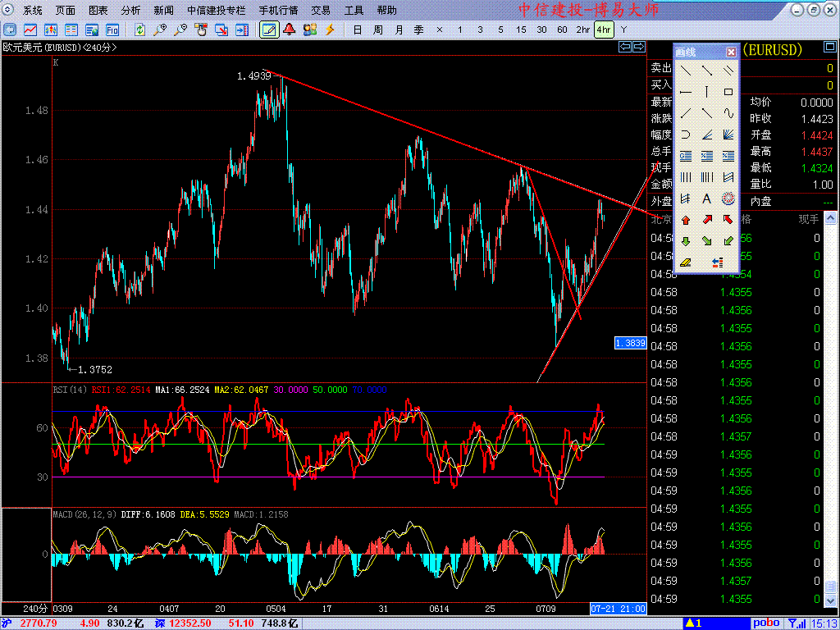Viewport: 840px width, 630px height.
Task: Click the pobo logo in status bar
Action: coord(766,623)
